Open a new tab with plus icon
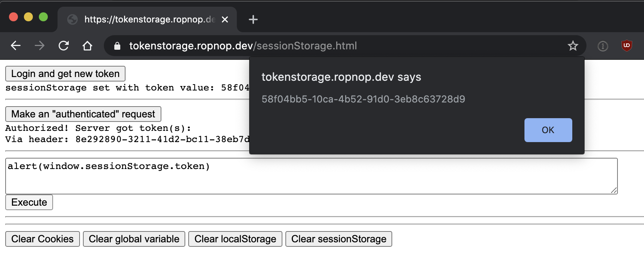This screenshot has width=644, height=261. 253,19
